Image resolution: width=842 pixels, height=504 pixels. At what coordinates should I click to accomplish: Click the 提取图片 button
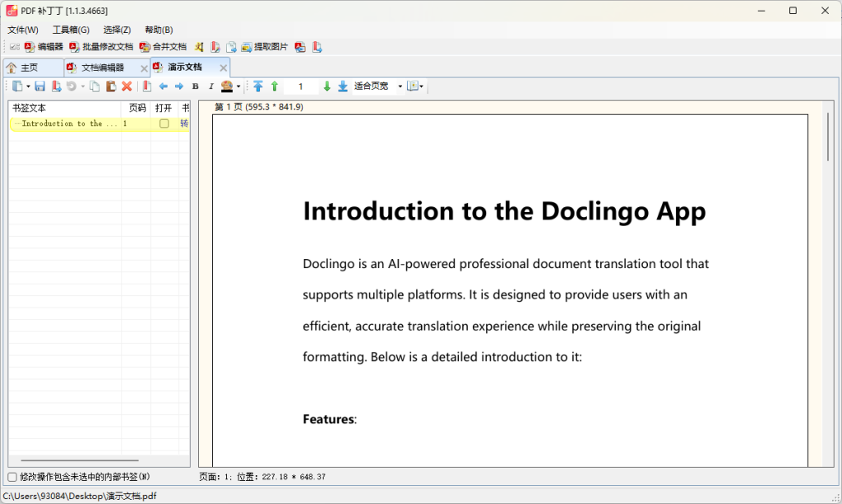[x=265, y=47]
